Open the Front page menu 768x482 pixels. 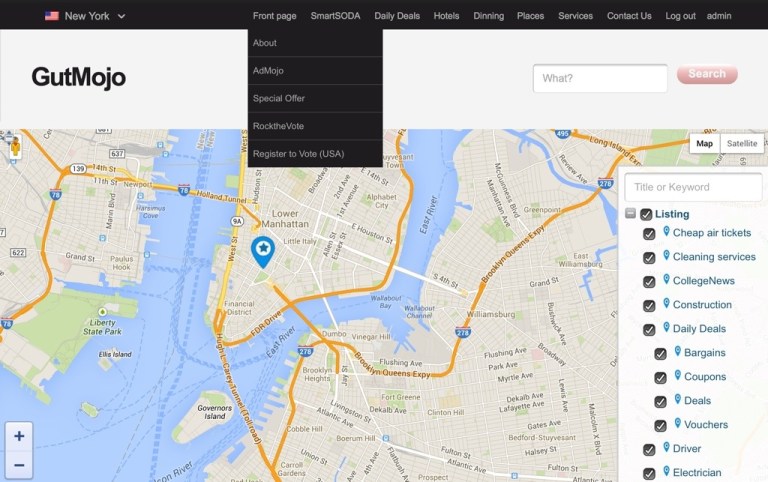point(274,16)
